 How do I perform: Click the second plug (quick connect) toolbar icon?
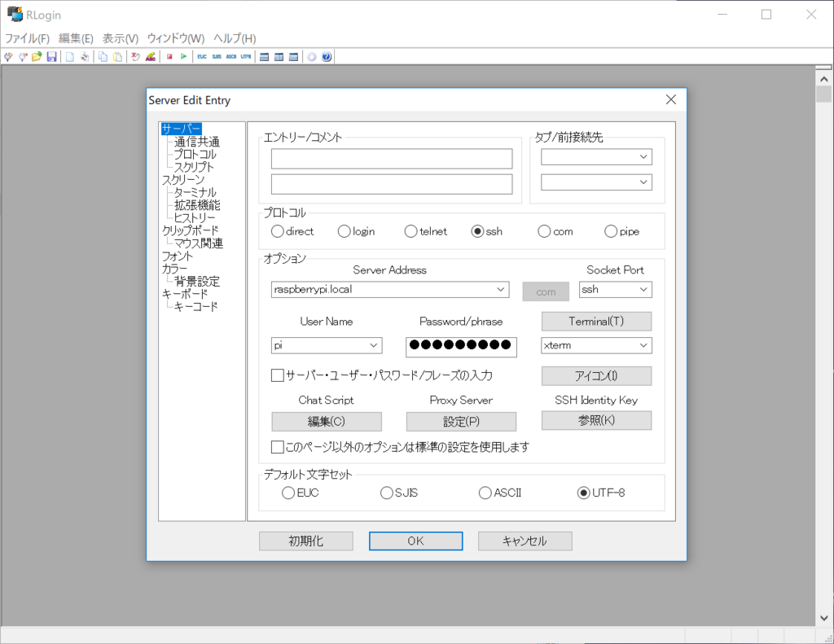(22, 57)
